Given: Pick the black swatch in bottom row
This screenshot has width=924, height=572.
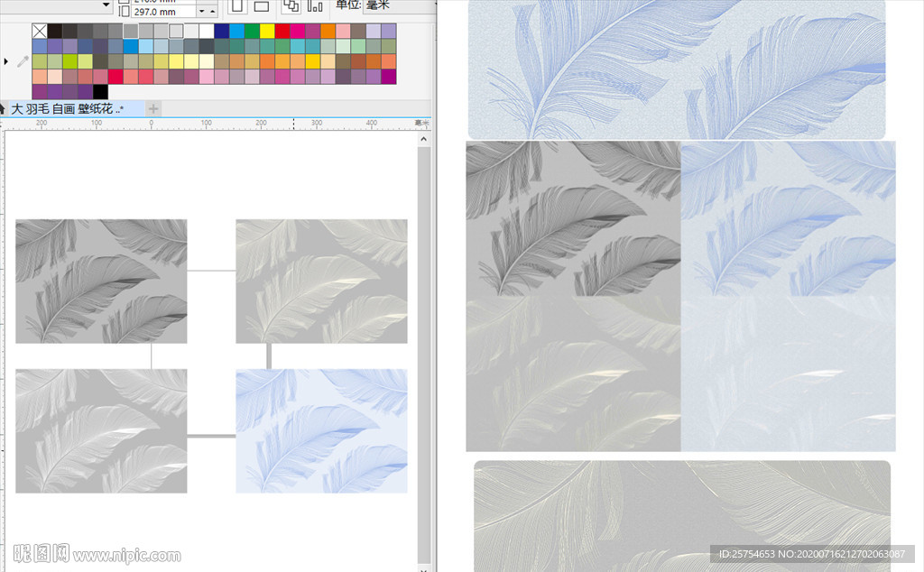Looking at the screenshot, I should pos(100,91).
